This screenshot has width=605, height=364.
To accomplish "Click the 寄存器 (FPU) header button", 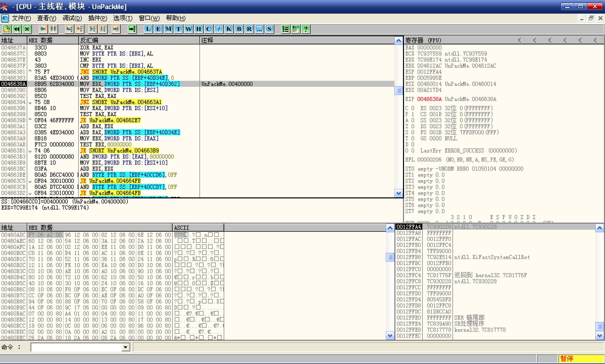I will pyautogui.click(x=423, y=40).
